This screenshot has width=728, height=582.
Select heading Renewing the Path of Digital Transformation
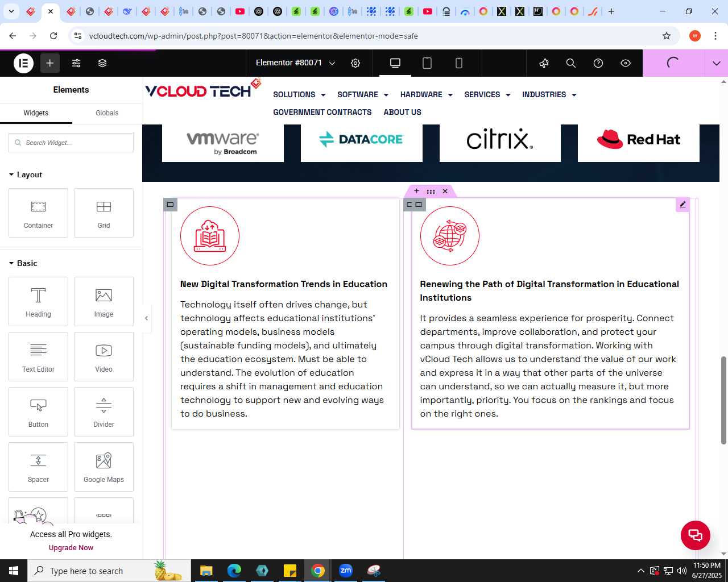pos(549,291)
